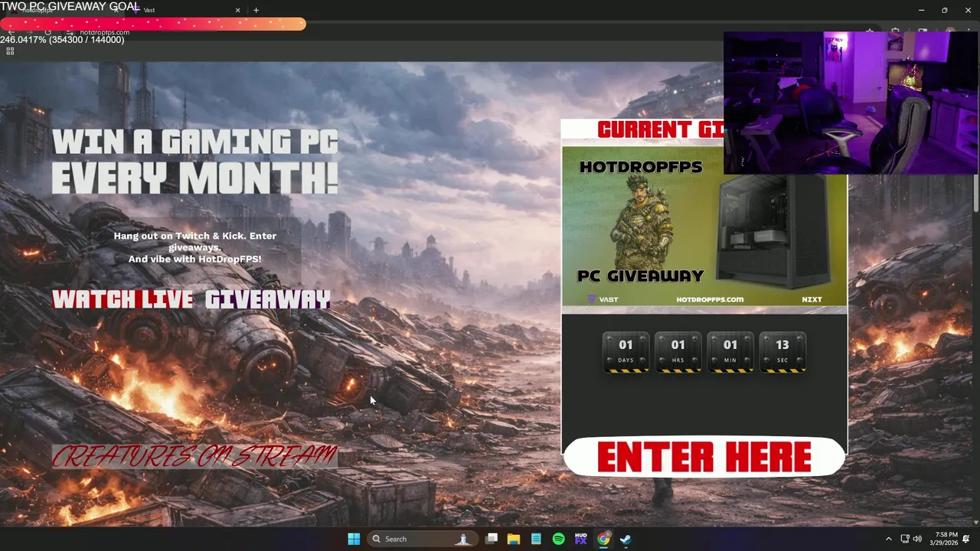980x551 pixels.
Task: Close the Vast browser tab
Action: (237, 10)
